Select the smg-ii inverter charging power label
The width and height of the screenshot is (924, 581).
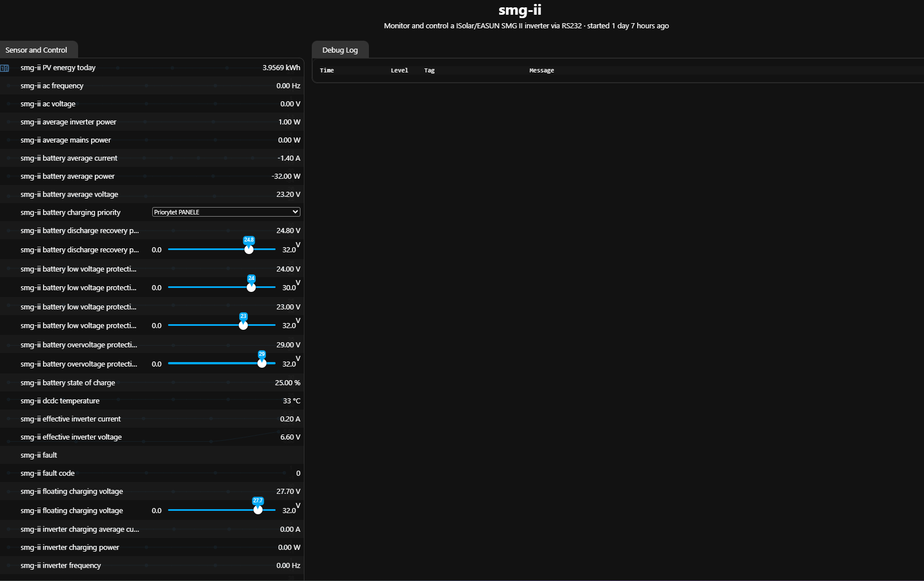(x=70, y=548)
